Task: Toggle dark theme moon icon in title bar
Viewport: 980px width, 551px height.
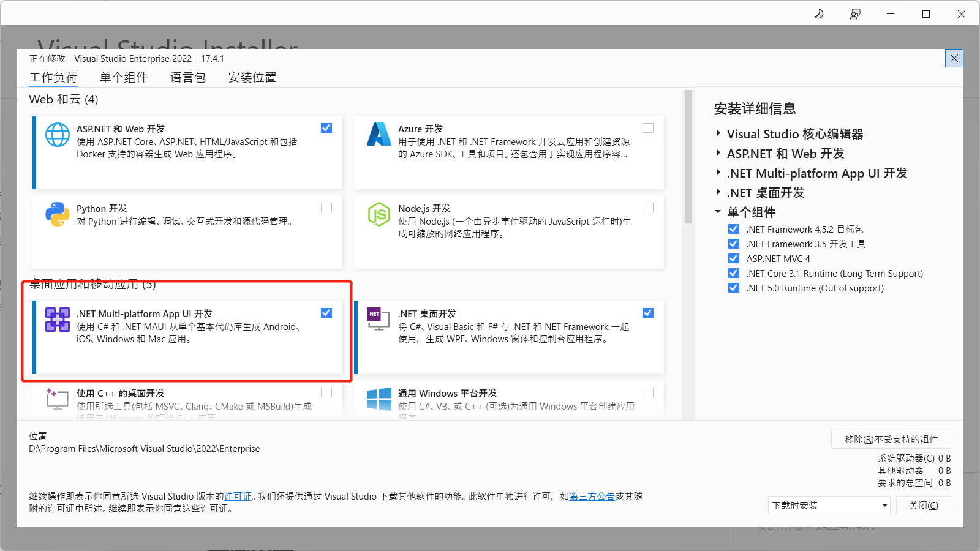Action: pyautogui.click(x=819, y=13)
